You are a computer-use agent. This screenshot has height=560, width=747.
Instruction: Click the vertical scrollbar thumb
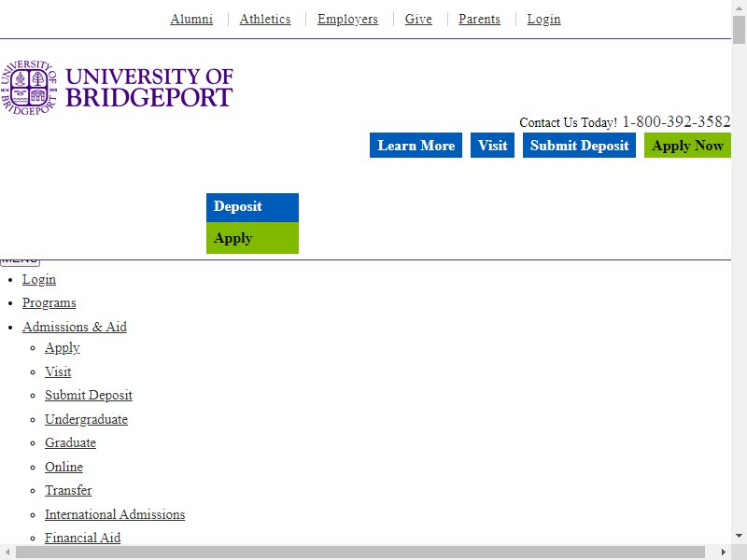pos(739,30)
